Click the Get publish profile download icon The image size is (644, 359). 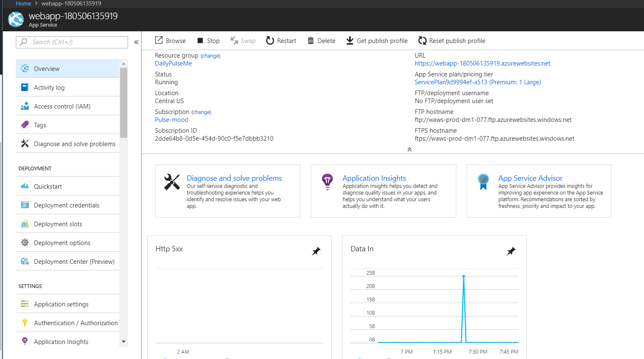coord(350,40)
